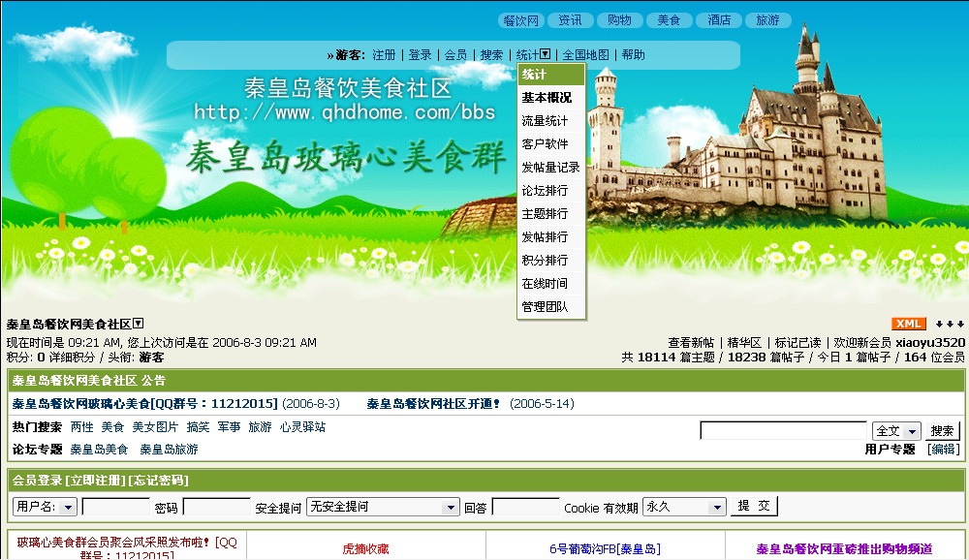
Task: Open the 永久 cookie validity dropdown
Action: pyautogui.click(x=716, y=508)
